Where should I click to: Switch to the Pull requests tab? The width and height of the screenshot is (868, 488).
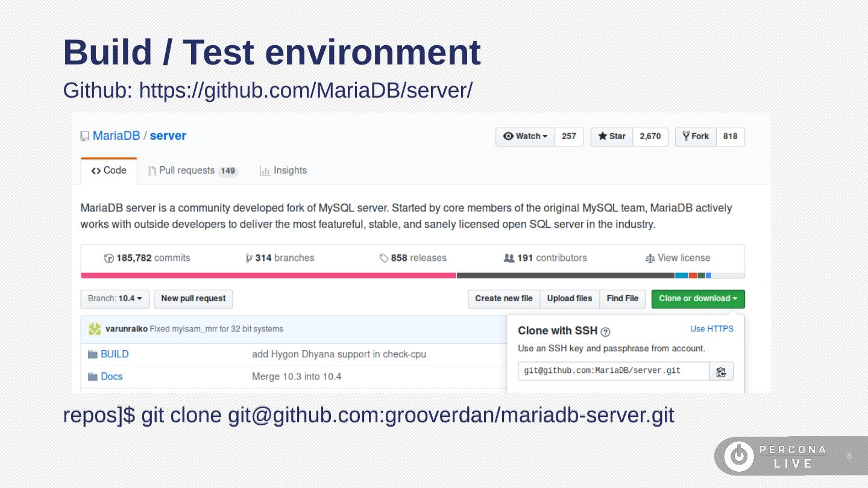coord(193,171)
